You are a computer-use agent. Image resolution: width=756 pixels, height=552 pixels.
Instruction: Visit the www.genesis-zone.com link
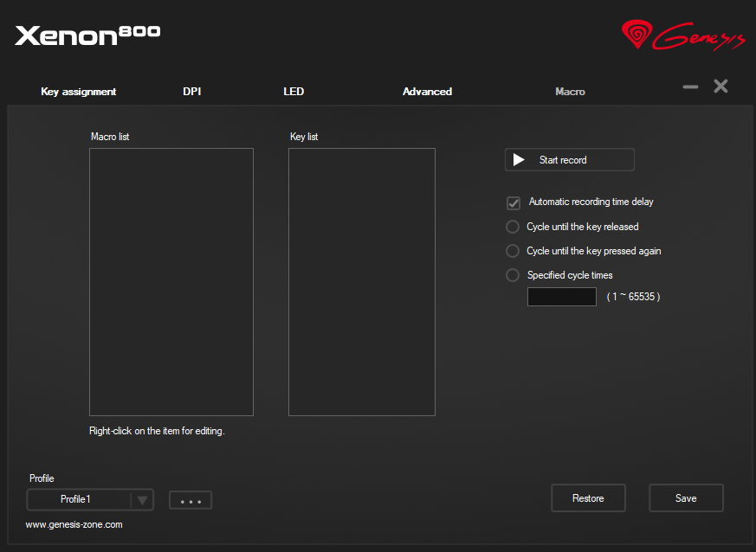point(74,525)
